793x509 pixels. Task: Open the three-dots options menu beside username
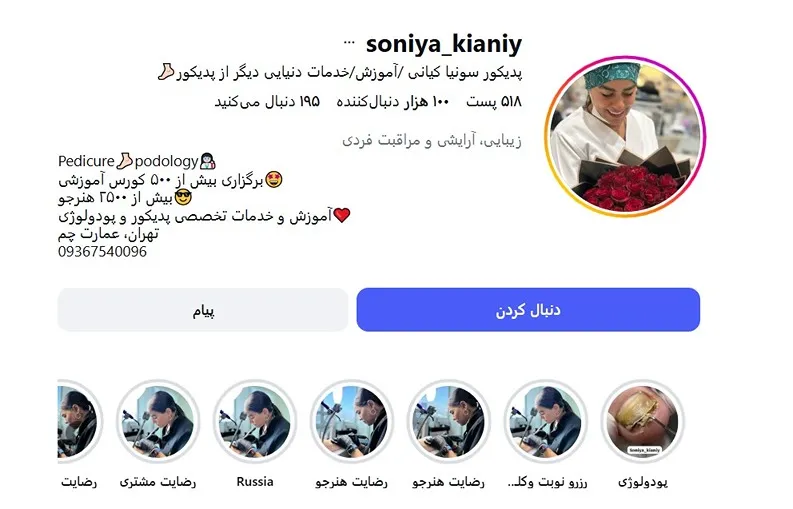[x=349, y=43]
